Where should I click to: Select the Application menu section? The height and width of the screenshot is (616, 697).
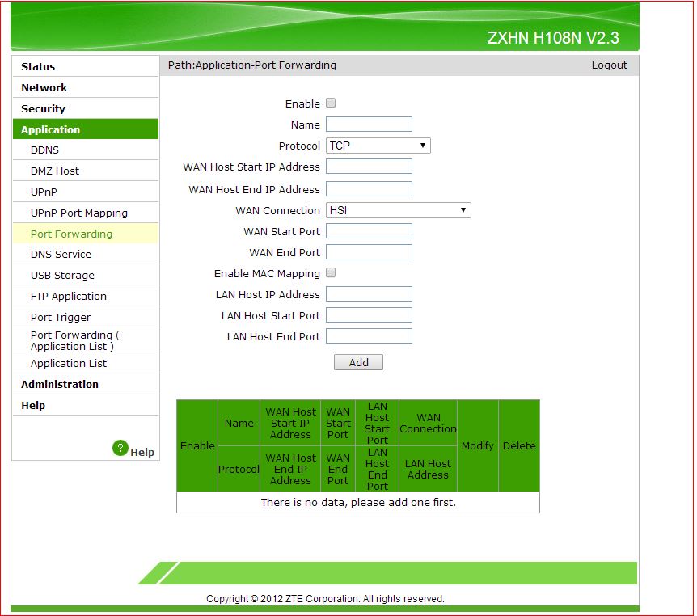click(x=86, y=129)
